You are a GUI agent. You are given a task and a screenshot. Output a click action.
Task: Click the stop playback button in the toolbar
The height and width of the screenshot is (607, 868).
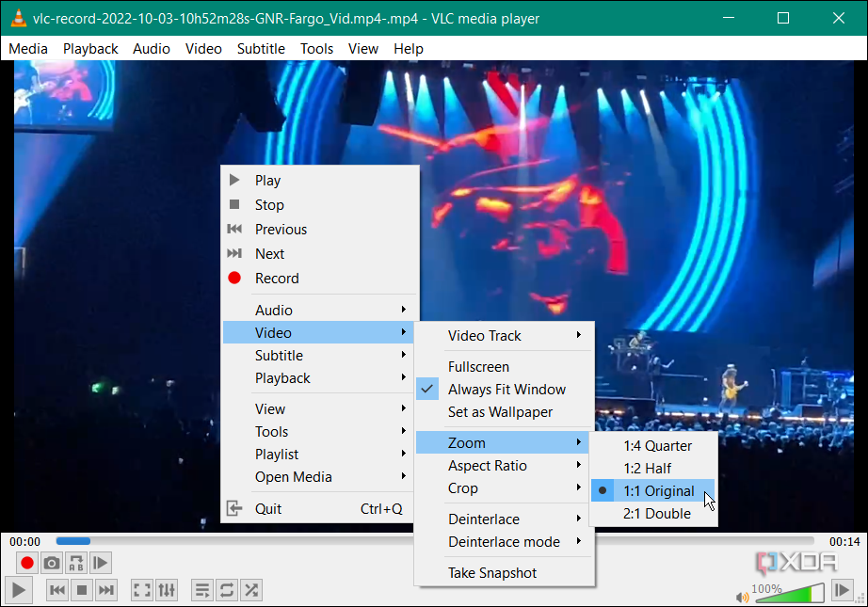tap(81, 590)
